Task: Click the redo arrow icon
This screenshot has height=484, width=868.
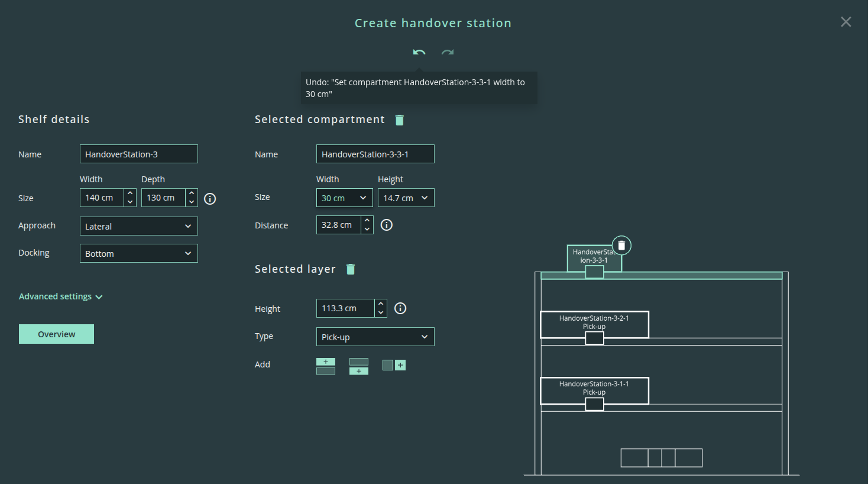Action: pyautogui.click(x=448, y=53)
